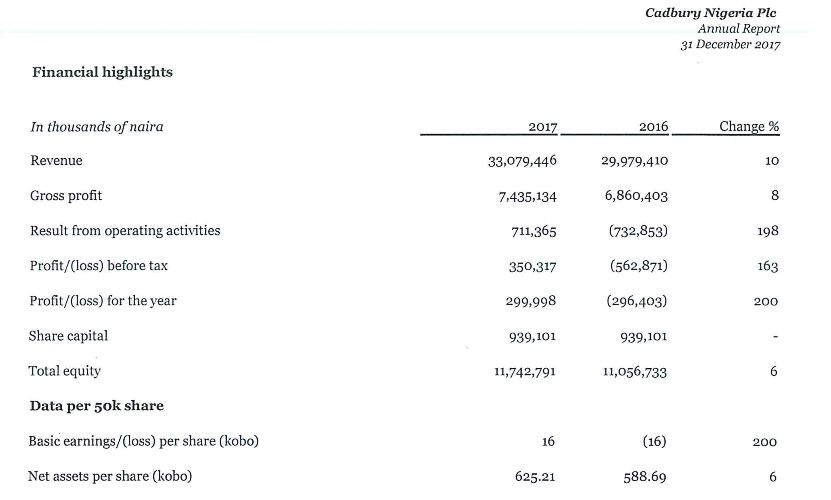Click the Gross profit row label
The width and height of the screenshot is (831, 500).
66,196
